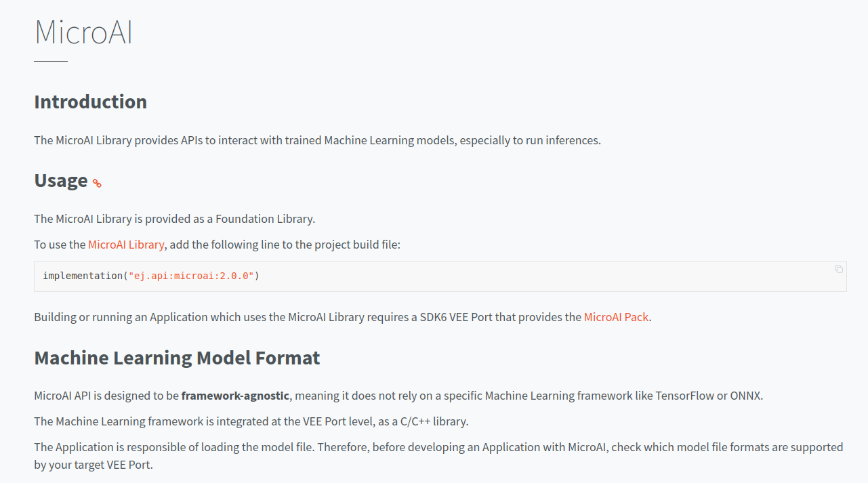This screenshot has width=868, height=483.
Task: Click the Foundation Library sentence
Action: [x=175, y=219]
